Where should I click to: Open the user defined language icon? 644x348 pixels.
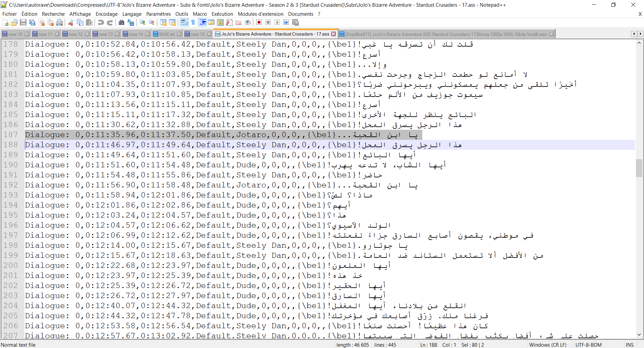211,22
